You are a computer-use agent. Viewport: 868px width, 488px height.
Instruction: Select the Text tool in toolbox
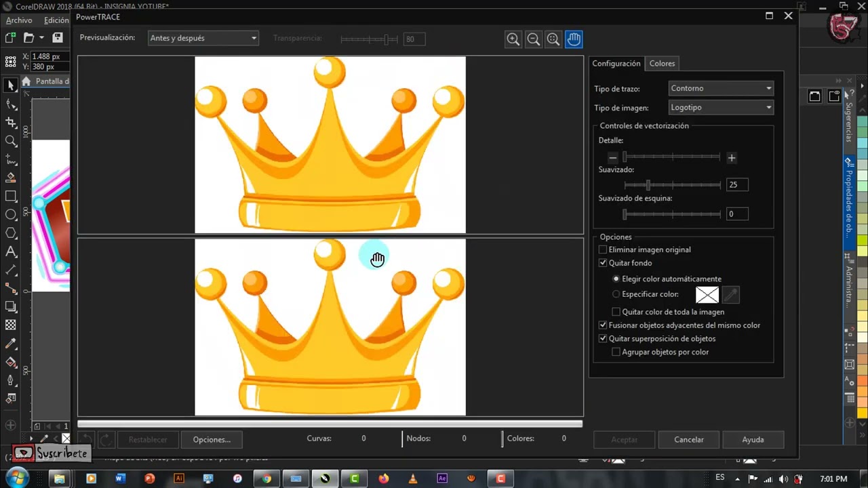click(x=11, y=251)
